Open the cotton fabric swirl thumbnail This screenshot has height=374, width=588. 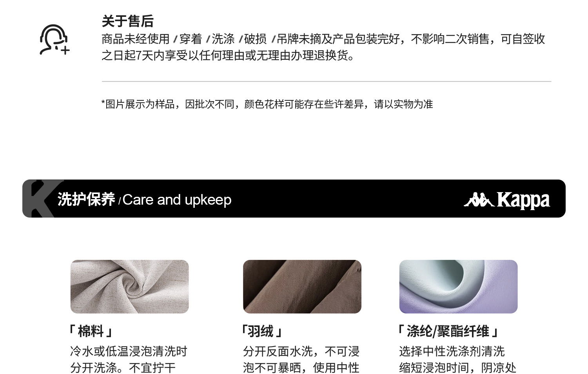tap(129, 287)
